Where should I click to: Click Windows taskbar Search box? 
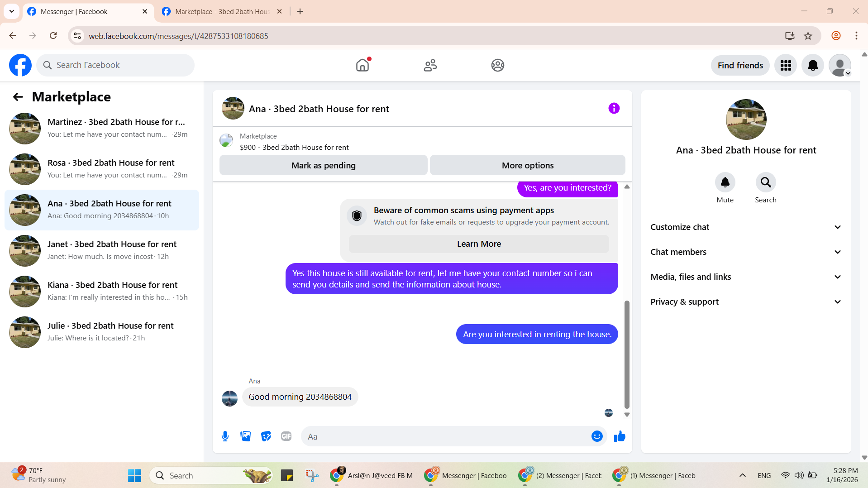[211, 476]
